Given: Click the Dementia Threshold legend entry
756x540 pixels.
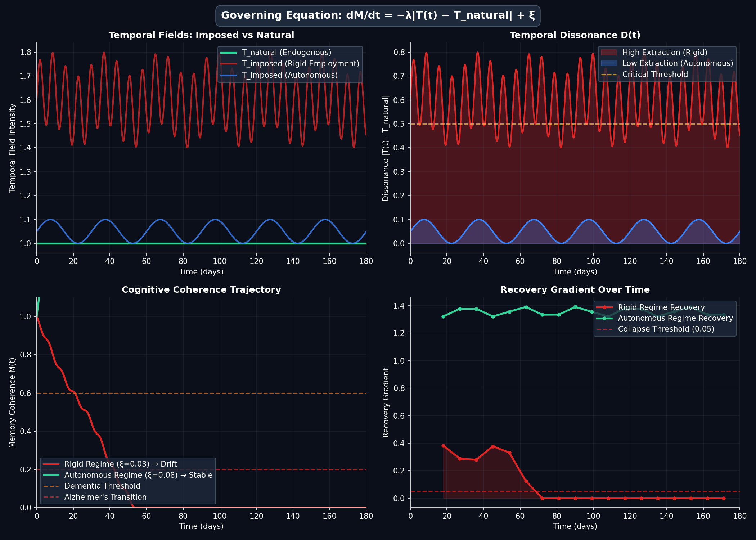Looking at the screenshot, I should (x=102, y=486).
